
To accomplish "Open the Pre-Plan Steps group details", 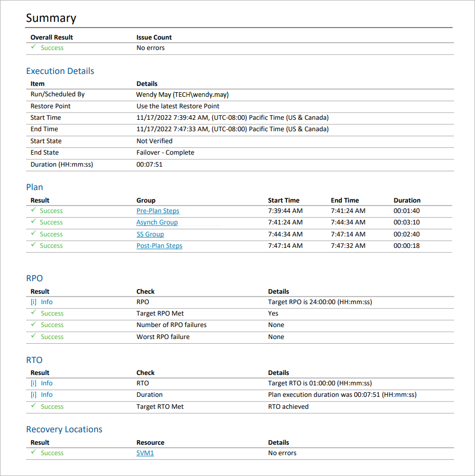I will click(x=158, y=210).
